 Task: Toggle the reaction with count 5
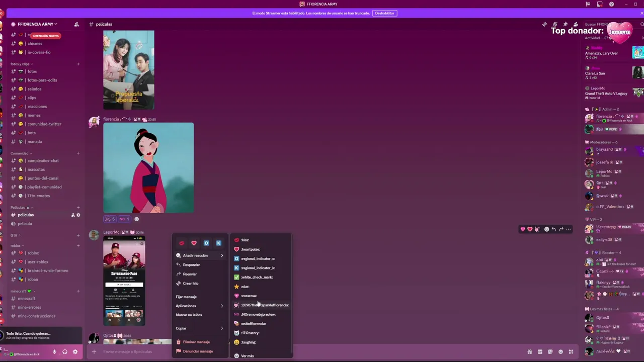[x=110, y=219]
